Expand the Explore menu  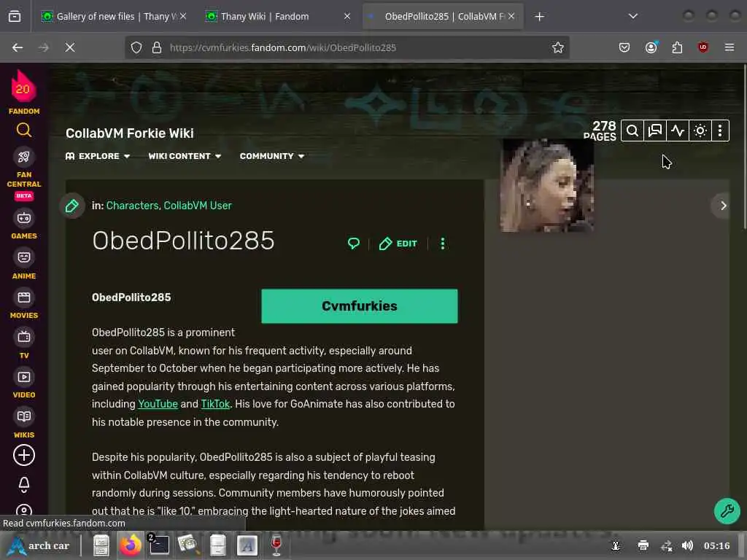coord(98,156)
